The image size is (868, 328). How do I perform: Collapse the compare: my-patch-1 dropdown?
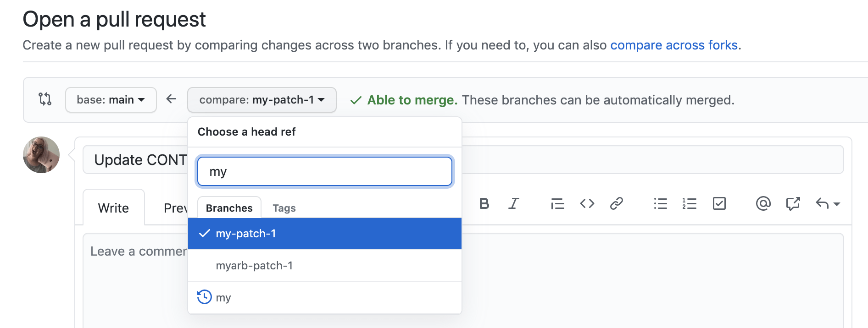point(262,100)
